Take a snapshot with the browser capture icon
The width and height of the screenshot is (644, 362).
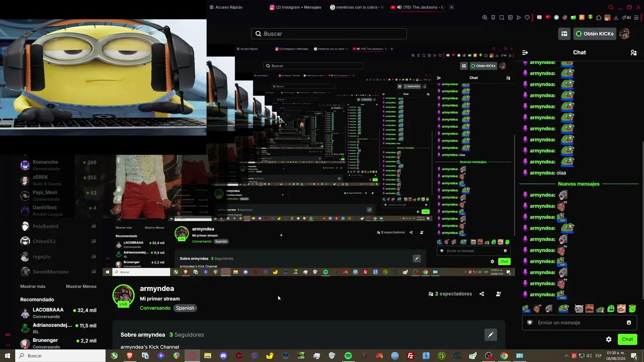[502, 18]
